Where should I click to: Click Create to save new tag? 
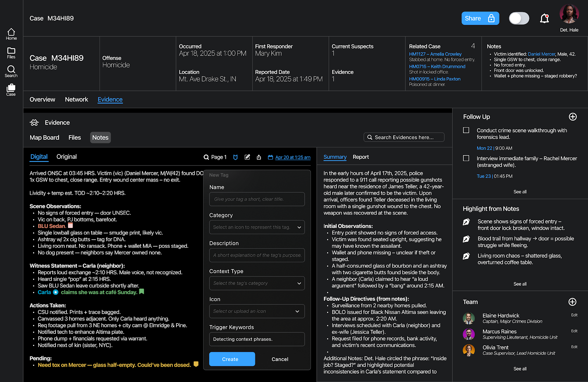pyautogui.click(x=232, y=359)
